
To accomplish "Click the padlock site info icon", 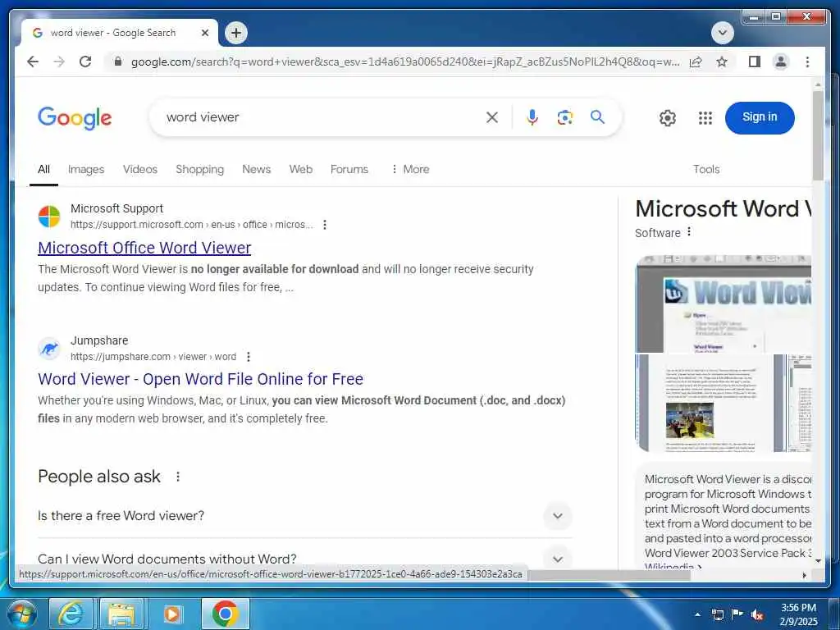I will [118, 62].
